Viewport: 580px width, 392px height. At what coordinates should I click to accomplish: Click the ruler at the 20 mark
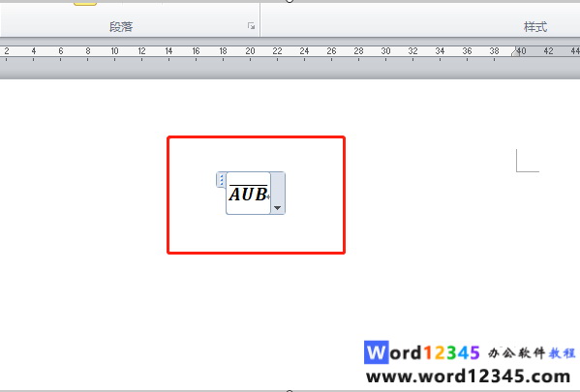250,51
